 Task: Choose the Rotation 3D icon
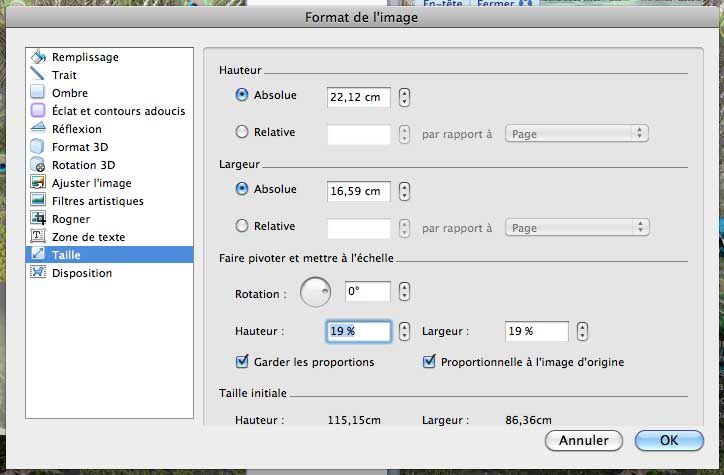click(39, 165)
